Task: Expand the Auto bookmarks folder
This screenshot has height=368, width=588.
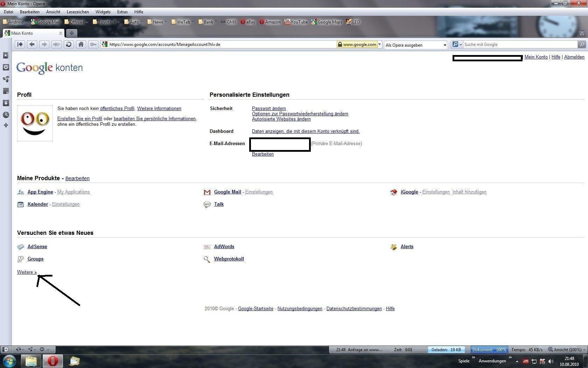Action: (134, 22)
